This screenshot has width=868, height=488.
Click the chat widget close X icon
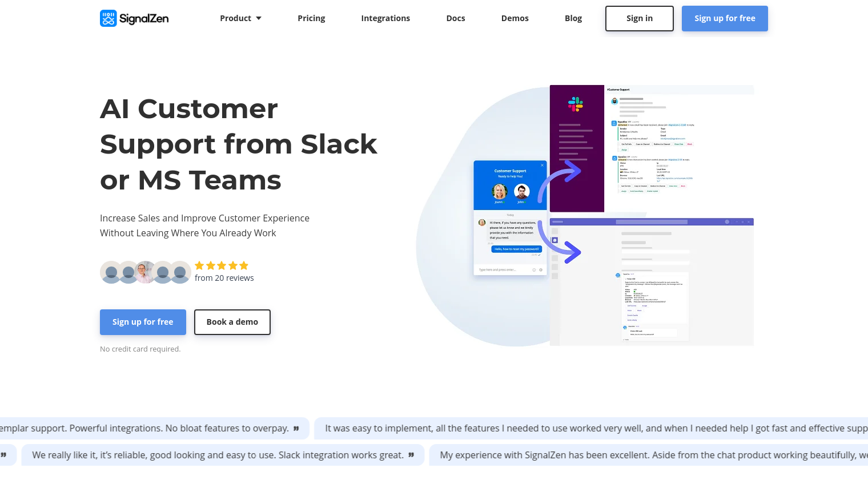pos(542,165)
